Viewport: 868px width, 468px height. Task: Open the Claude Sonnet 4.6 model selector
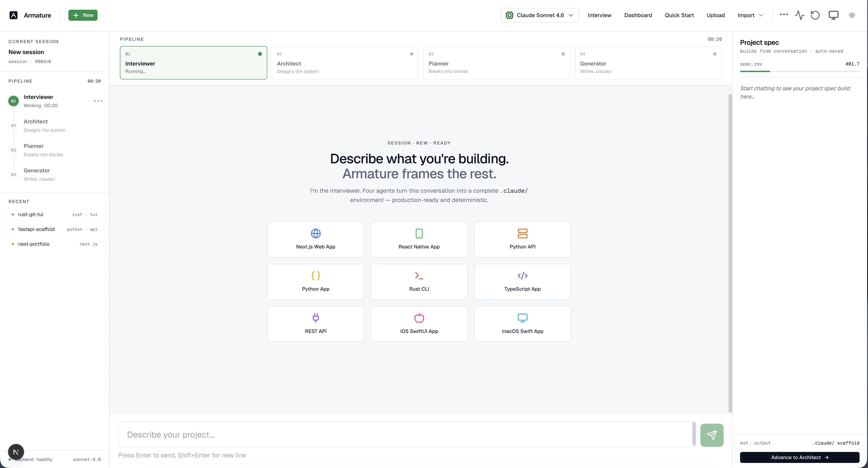(x=539, y=15)
